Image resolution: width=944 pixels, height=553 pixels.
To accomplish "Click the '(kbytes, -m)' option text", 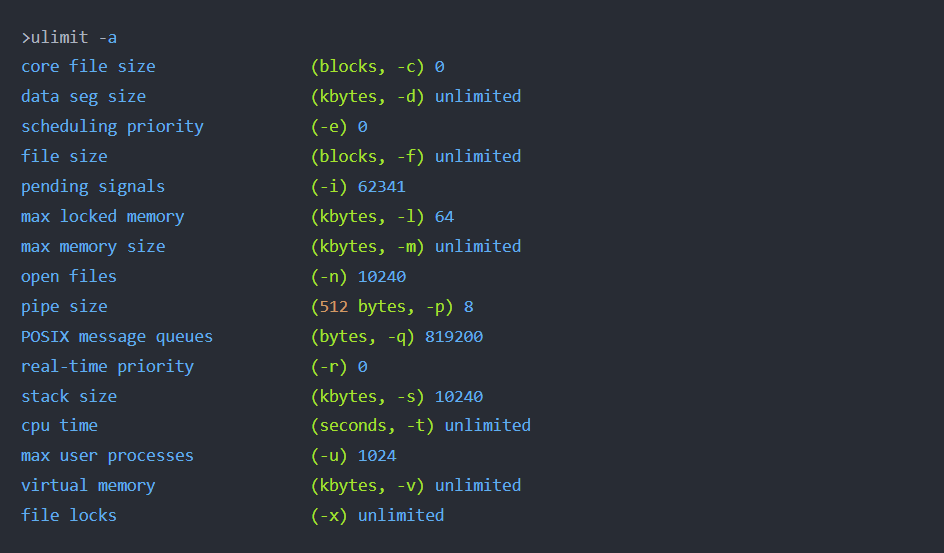I will (367, 247).
